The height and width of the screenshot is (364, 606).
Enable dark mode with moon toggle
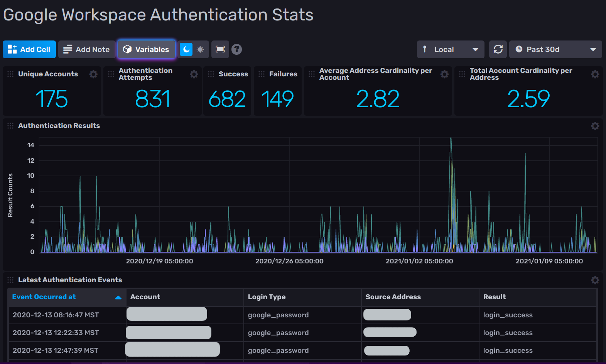pyautogui.click(x=186, y=49)
